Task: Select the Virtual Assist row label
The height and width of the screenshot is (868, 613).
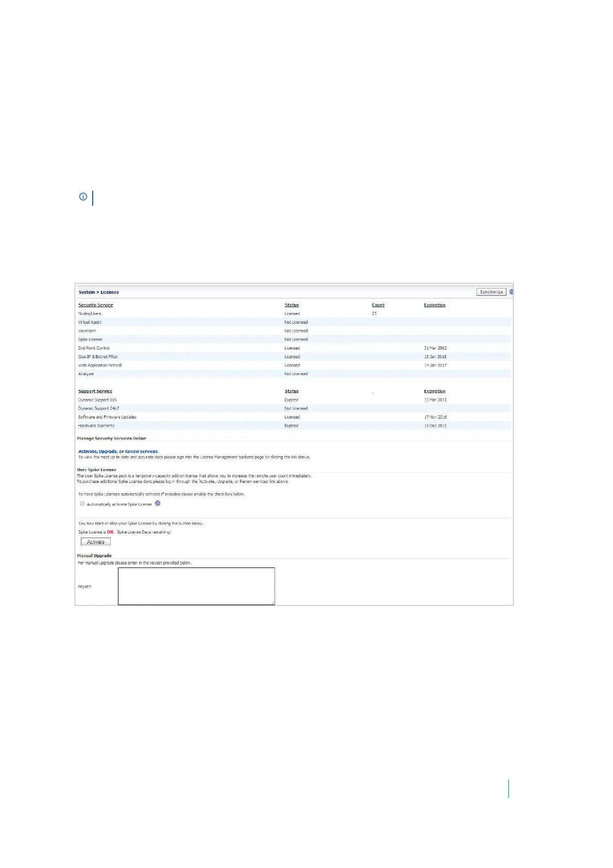Action: pos(90,322)
